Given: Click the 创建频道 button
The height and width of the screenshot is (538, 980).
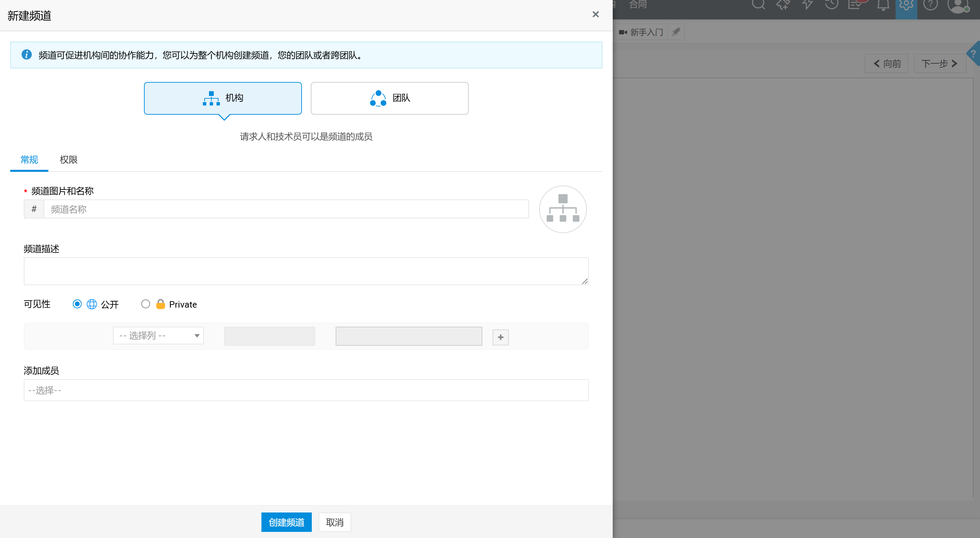Looking at the screenshot, I should point(286,522).
